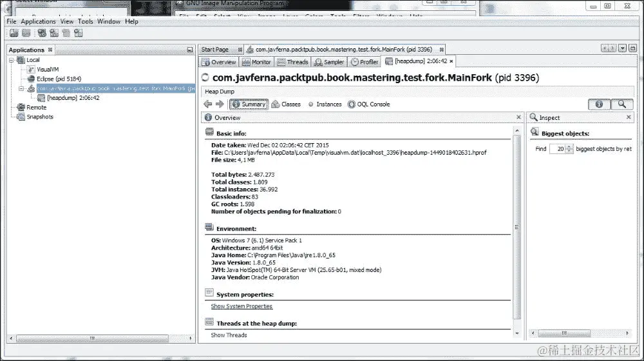Select the highlighted MainFork application node
This screenshot has width=644, height=361.
pyautogui.click(x=115, y=88)
